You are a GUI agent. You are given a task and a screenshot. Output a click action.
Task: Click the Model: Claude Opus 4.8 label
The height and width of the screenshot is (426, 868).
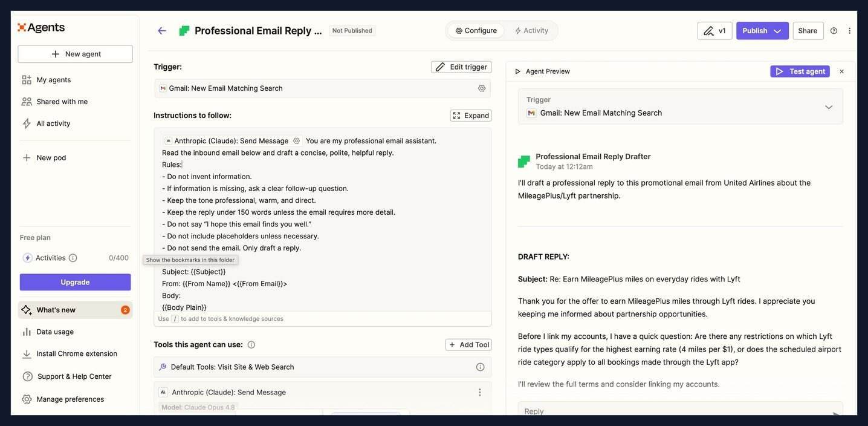198,407
